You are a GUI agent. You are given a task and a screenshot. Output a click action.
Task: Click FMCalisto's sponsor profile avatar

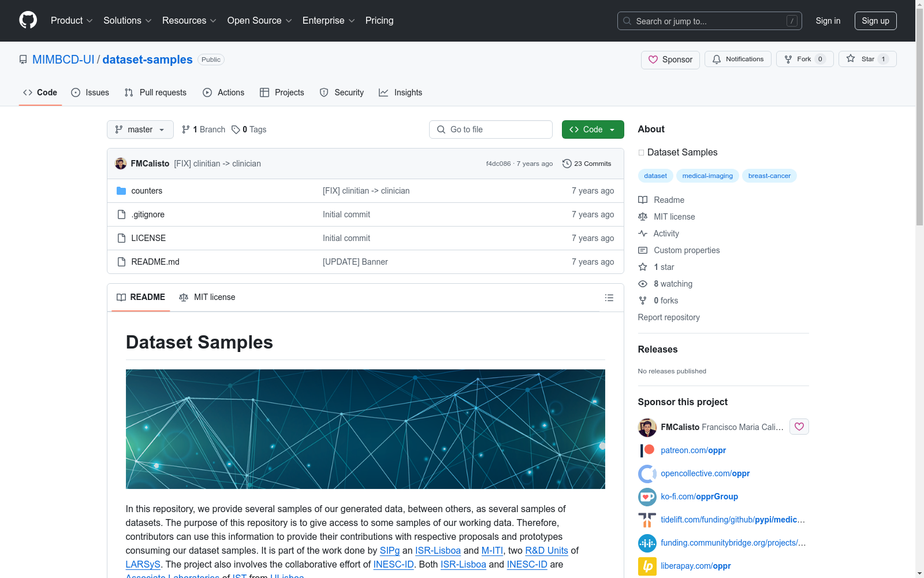coord(647,427)
